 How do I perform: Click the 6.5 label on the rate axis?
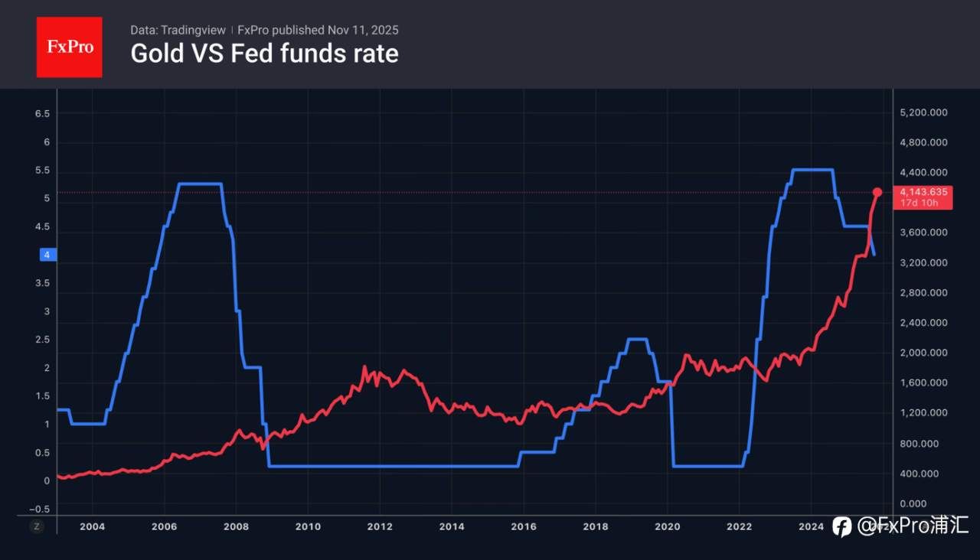[x=42, y=113]
